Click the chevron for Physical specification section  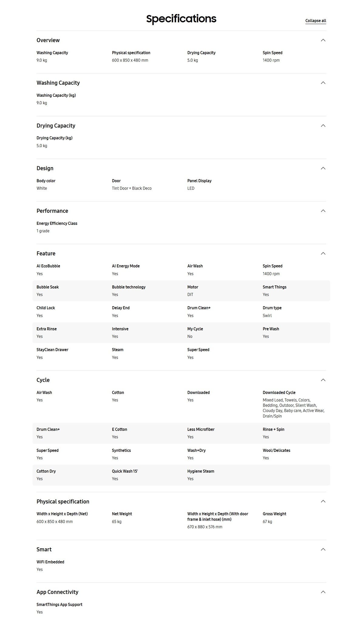[x=323, y=501]
